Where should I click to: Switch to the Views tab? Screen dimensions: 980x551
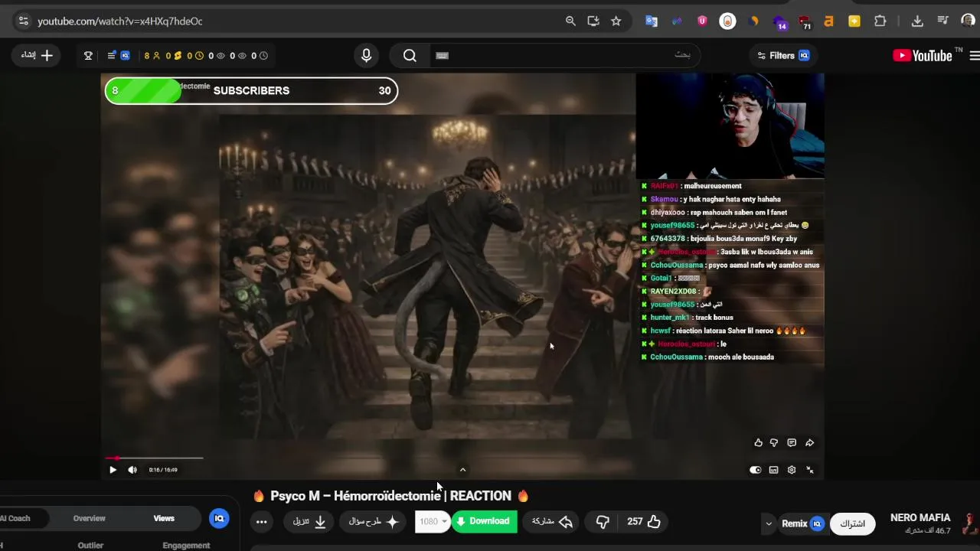point(164,518)
